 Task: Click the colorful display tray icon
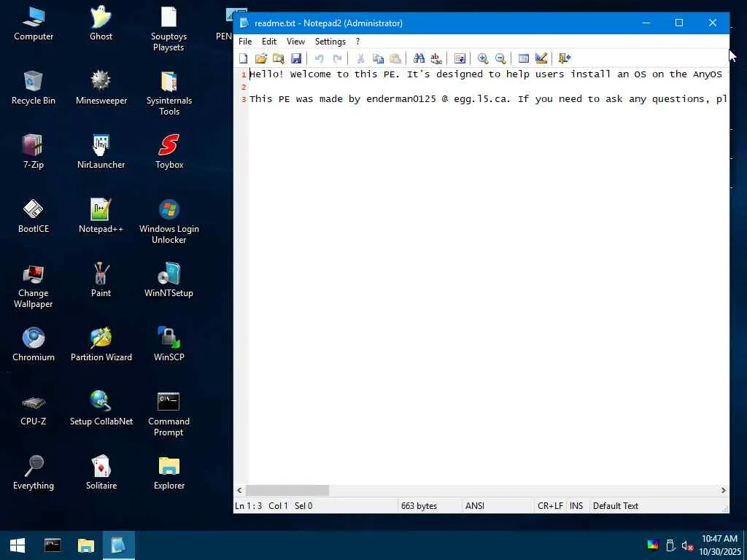(653, 545)
